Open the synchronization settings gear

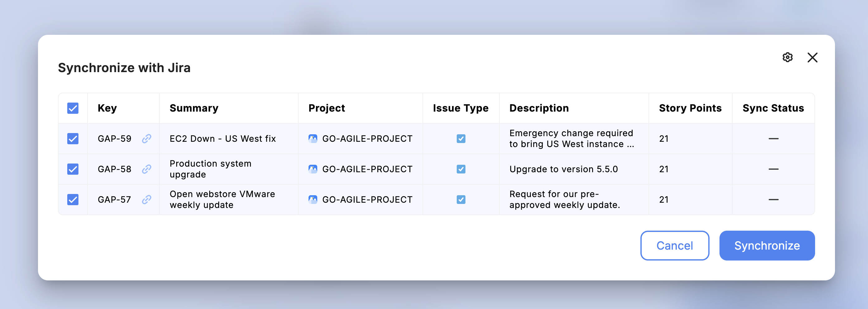coord(788,58)
